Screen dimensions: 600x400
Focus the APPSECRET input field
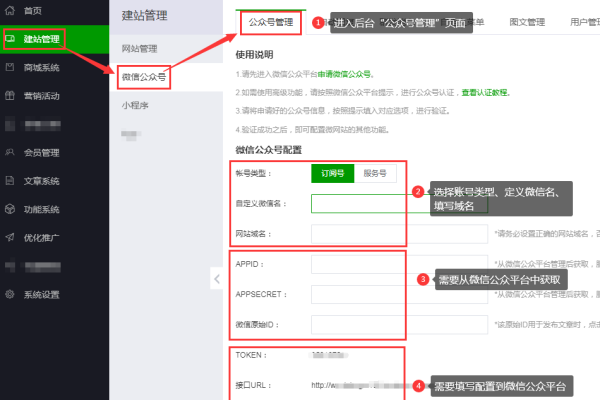coord(399,294)
